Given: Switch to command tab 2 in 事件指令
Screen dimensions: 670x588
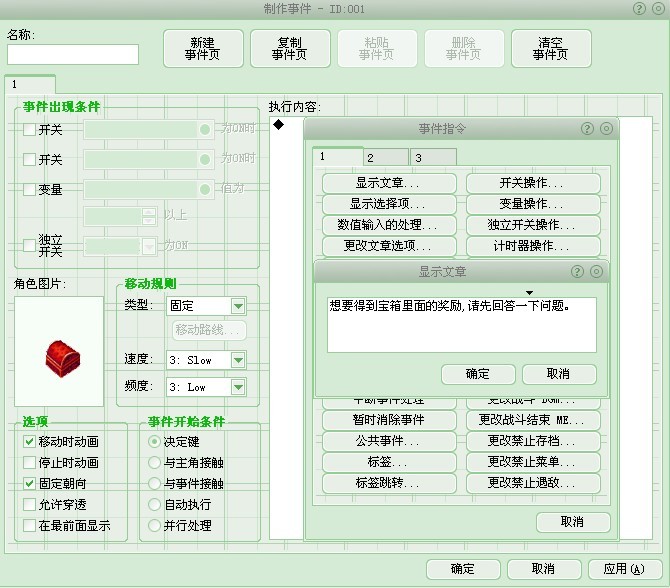Looking at the screenshot, I should (x=386, y=157).
